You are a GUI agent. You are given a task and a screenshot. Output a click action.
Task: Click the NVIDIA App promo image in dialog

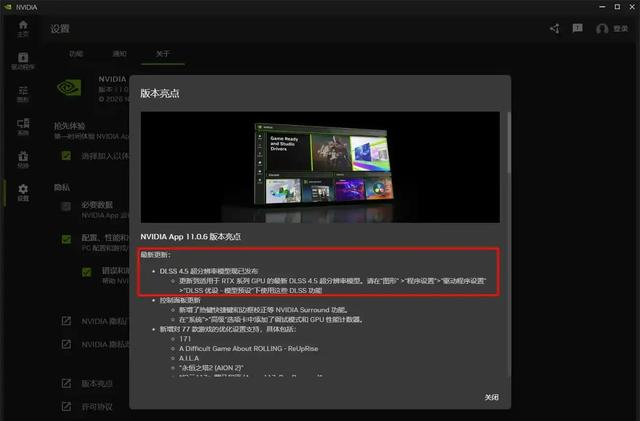(x=320, y=167)
